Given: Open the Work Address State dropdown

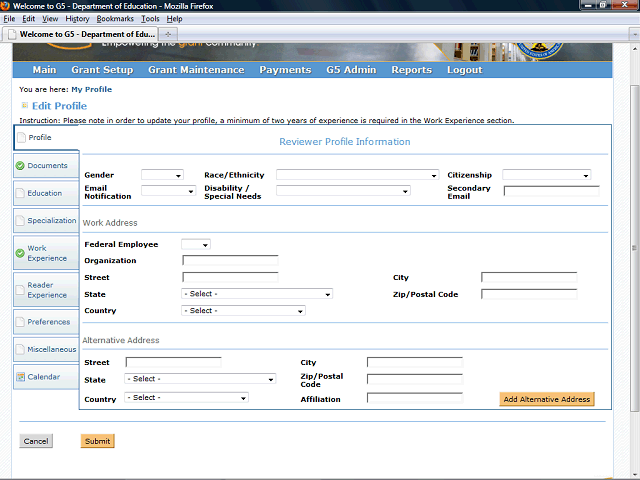Looking at the screenshot, I should [257, 294].
